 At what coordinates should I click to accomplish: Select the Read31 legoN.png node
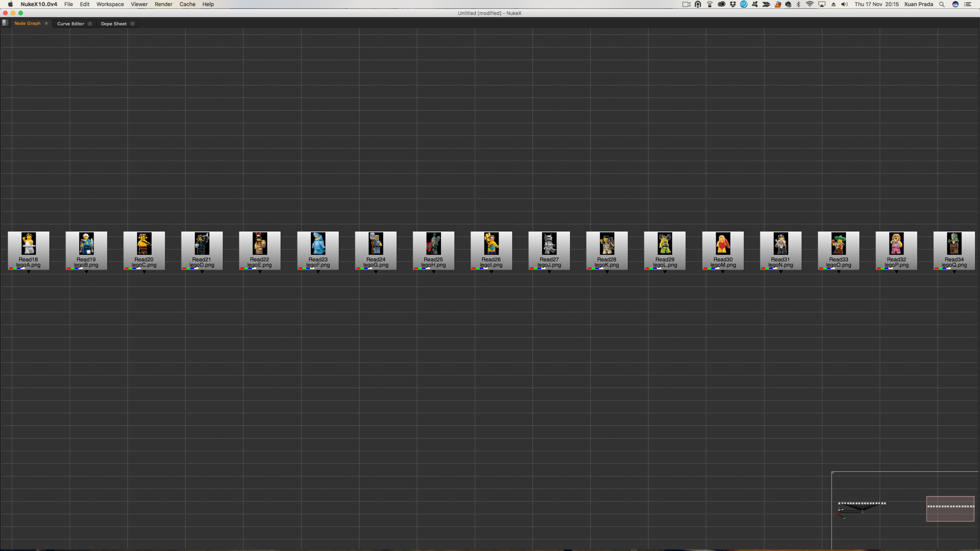[781, 250]
